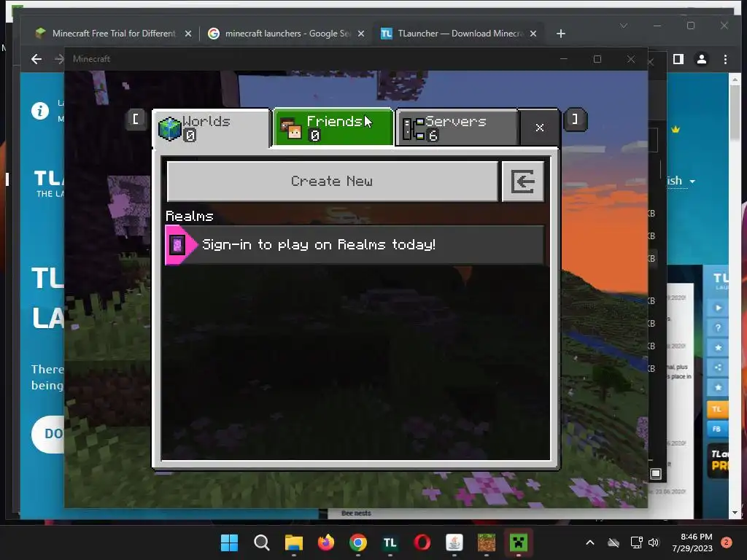Viewport: 747px width, 560px height.
Task: Click the left bracket tab navigation button
Action: point(136,119)
